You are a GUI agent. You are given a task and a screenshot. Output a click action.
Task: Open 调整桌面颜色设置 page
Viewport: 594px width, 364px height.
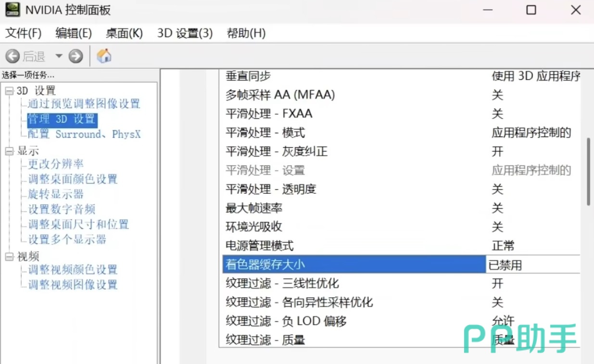73,179
